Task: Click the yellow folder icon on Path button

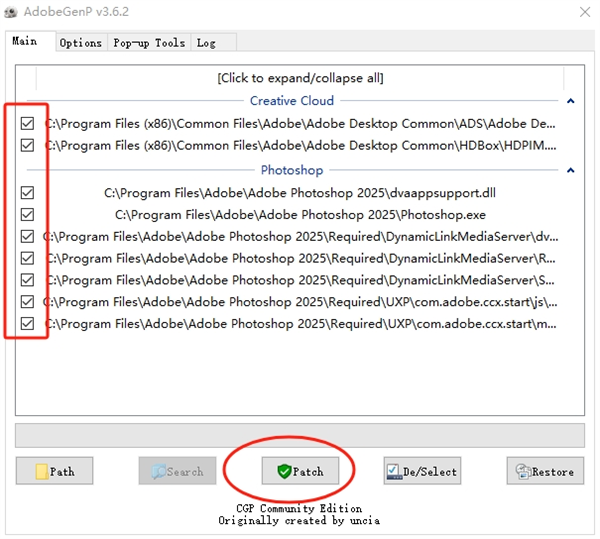Action: pyautogui.click(x=42, y=472)
